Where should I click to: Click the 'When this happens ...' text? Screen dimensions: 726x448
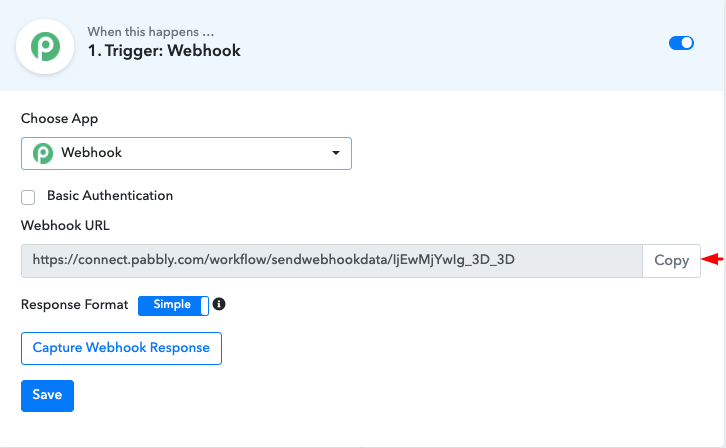[151, 31]
